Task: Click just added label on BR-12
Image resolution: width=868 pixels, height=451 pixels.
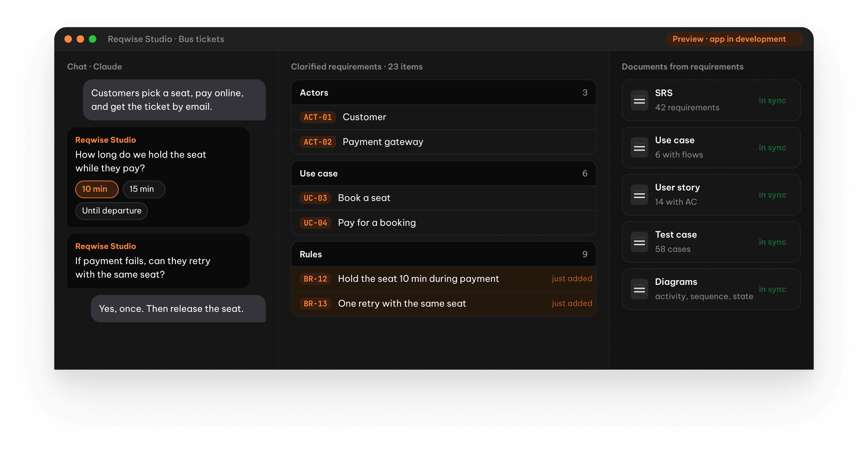Action: (572, 278)
